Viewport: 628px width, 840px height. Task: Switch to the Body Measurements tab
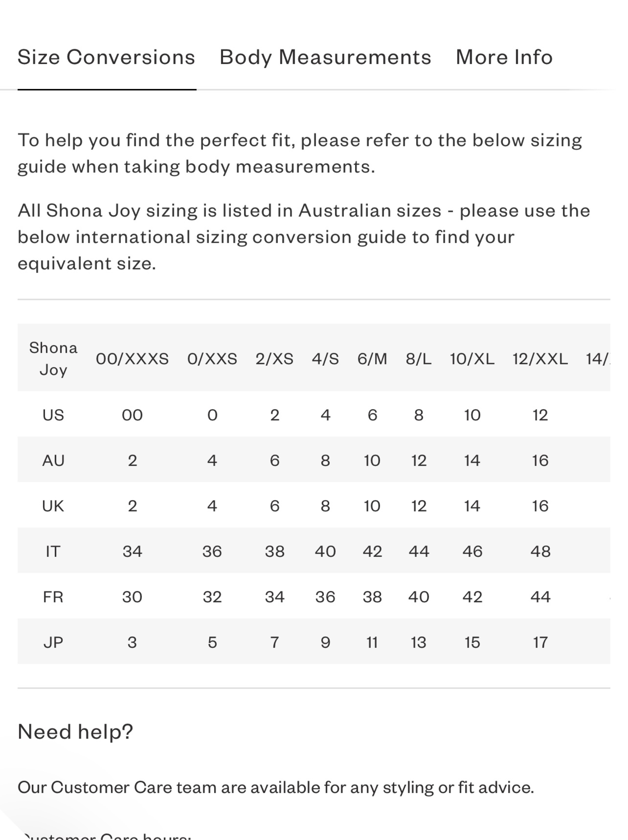coord(325,57)
